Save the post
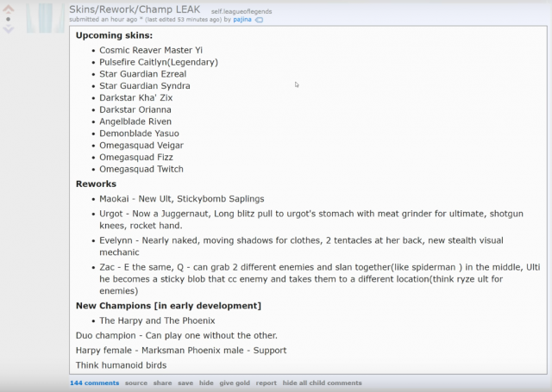552x392 pixels. click(185, 383)
